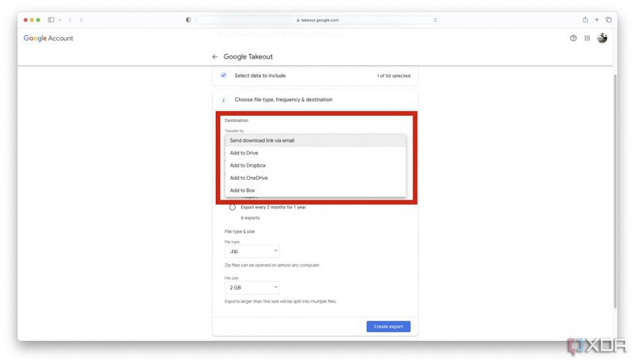Click the 1 of 50 selected text
Viewport: 635px width, 364px height.
pyautogui.click(x=393, y=75)
